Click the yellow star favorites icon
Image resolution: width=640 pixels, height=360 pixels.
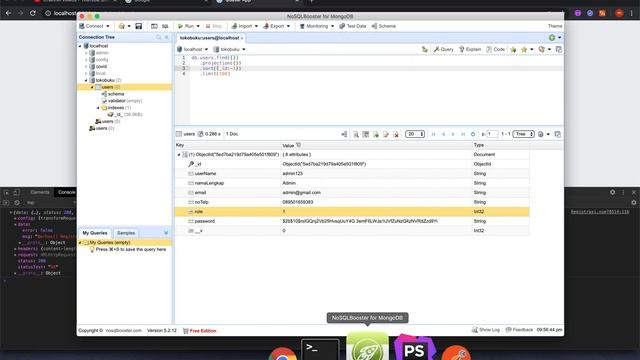point(524,49)
